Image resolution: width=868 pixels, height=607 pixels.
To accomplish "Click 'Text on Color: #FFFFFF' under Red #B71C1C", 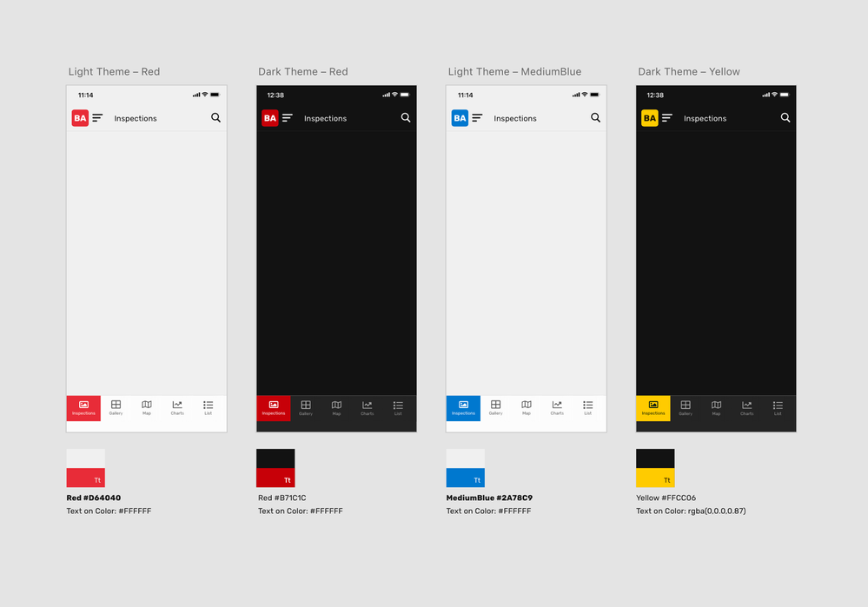I will click(x=301, y=511).
